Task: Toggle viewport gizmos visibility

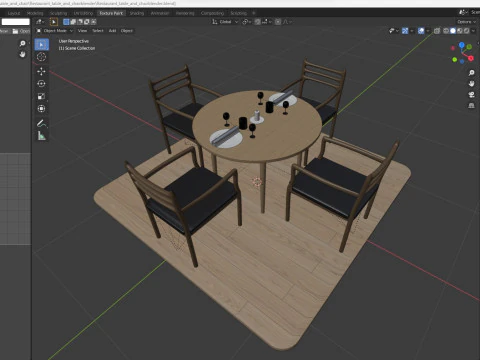Action: click(x=405, y=31)
